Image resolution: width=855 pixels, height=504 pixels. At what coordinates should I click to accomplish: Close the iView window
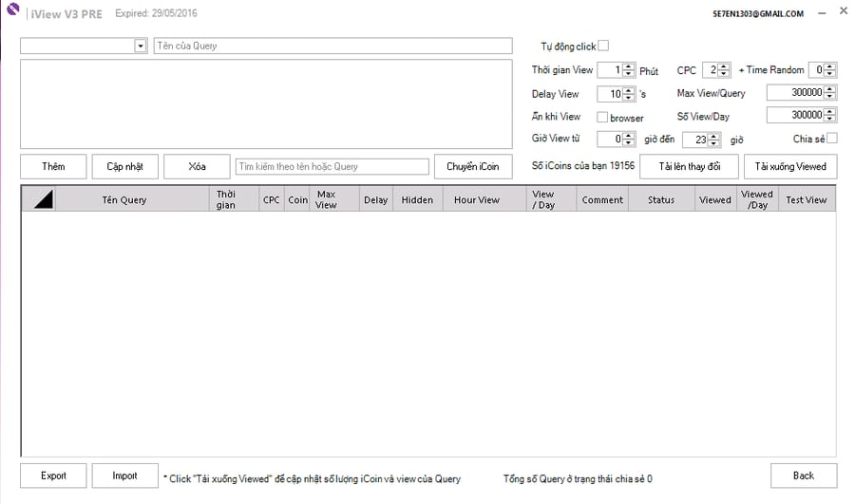(x=843, y=11)
